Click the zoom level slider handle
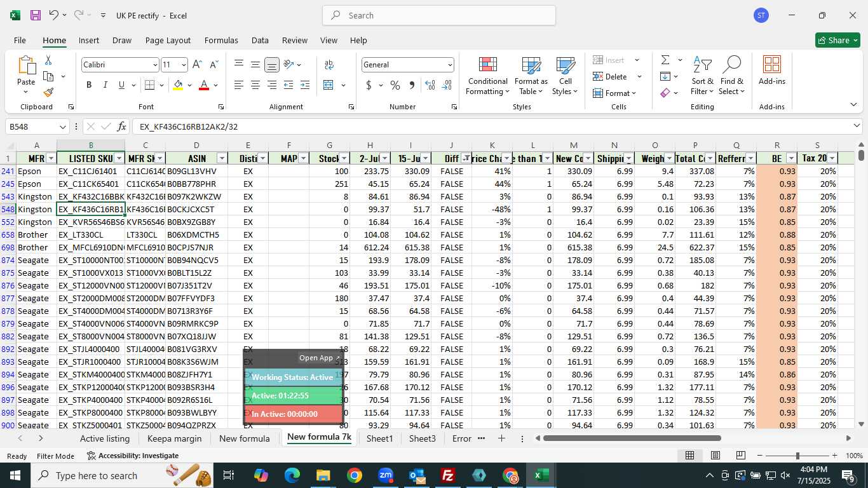 pos(797,456)
